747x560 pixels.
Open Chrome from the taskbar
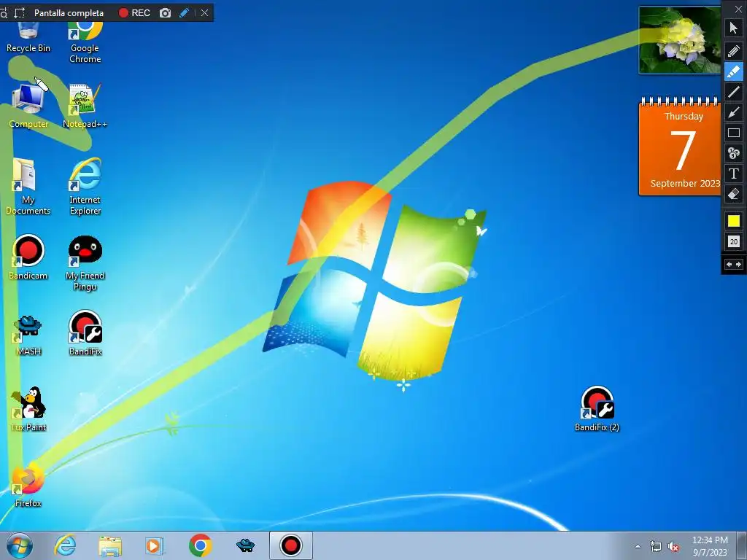(x=200, y=545)
